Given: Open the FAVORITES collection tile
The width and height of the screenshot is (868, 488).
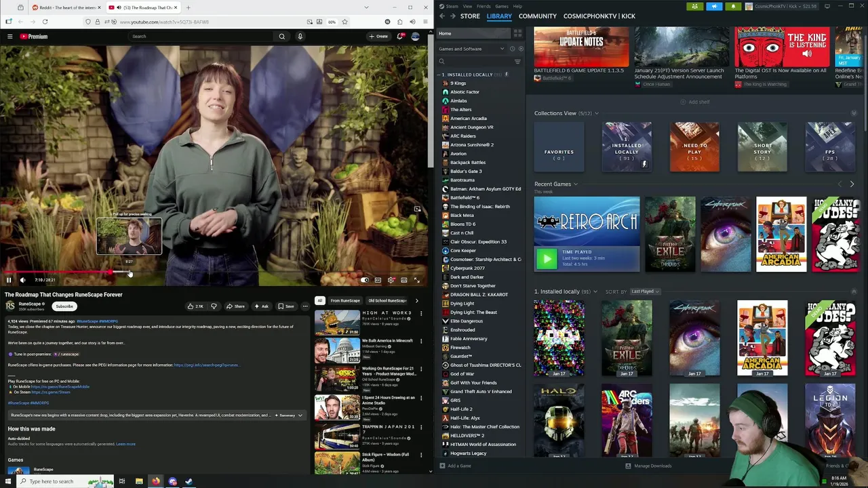Looking at the screenshot, I should pyautogui.click(x=559, y=147).
